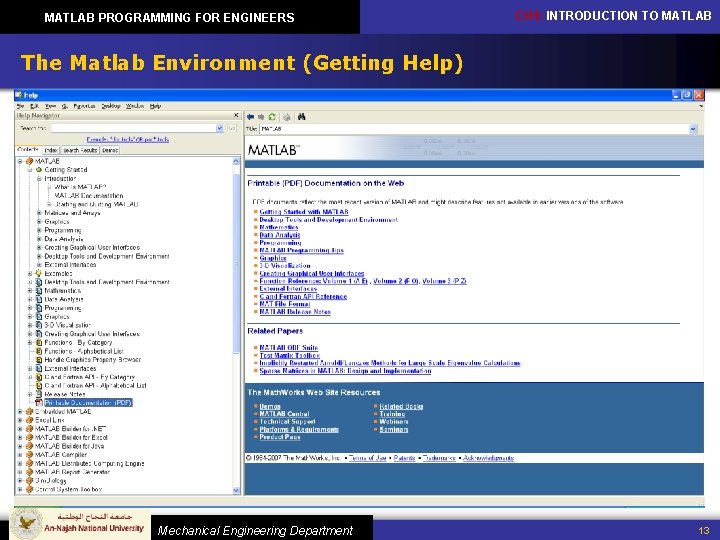Click the Forward arrow in help browser toolbar

click(x=261, y=117)
